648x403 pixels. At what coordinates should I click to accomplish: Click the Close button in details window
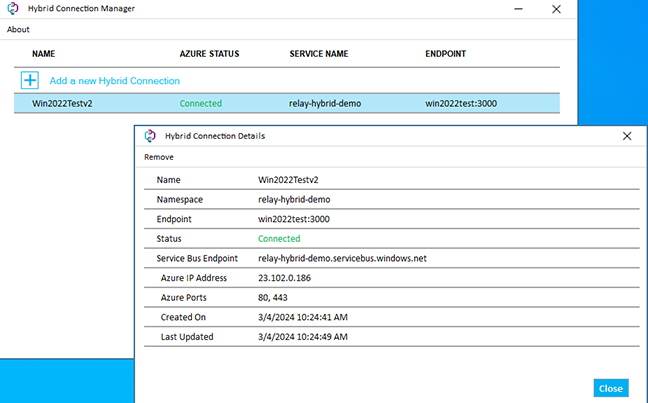pyautogui.click(x=611, y=388)
